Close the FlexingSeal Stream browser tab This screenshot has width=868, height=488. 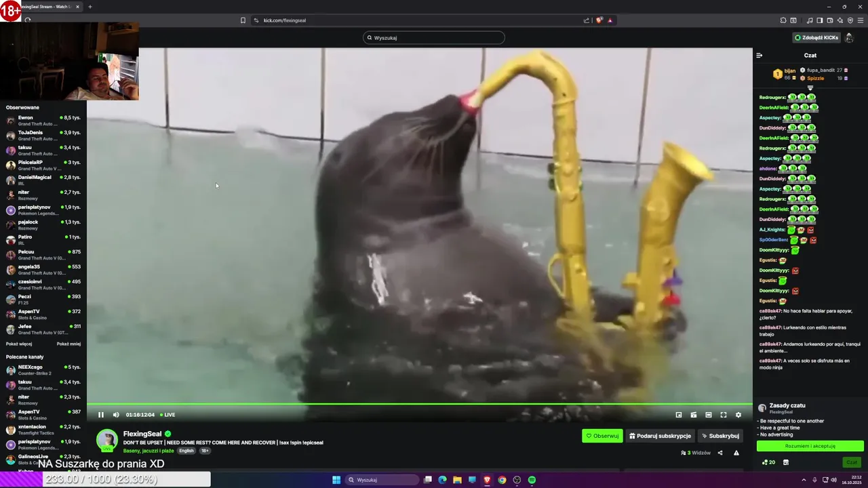pyautogui.click(x=77, y=7)
